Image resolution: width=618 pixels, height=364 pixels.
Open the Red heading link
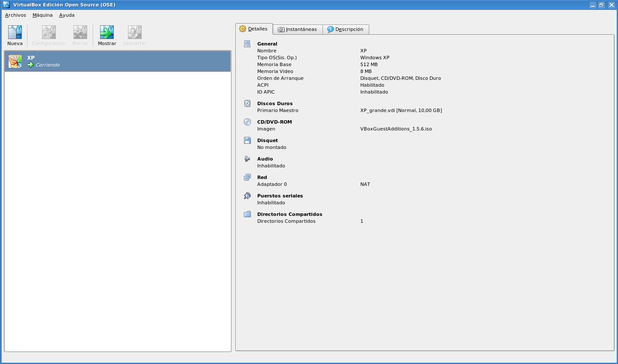coord(262,177)
